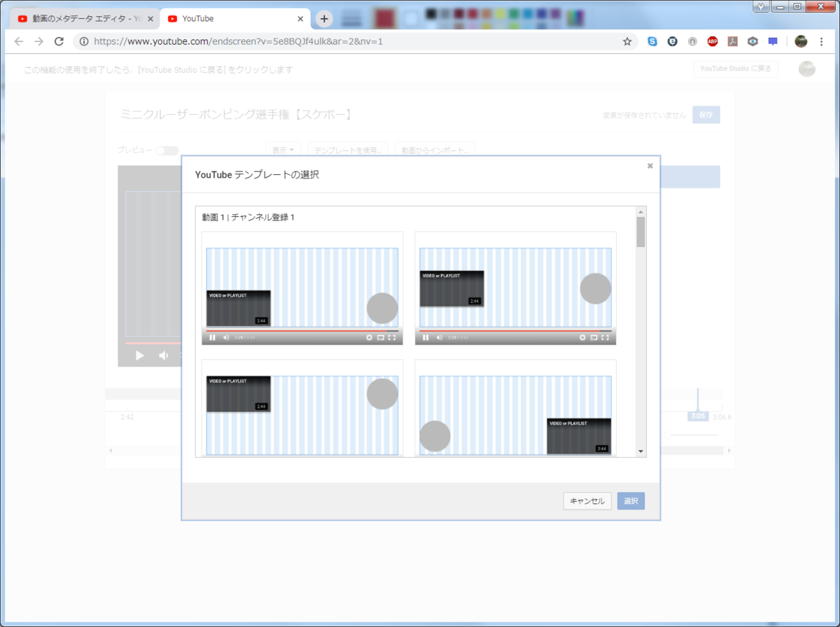Mute with background player speaker icon
840x627 pixels.
(163, 355)
